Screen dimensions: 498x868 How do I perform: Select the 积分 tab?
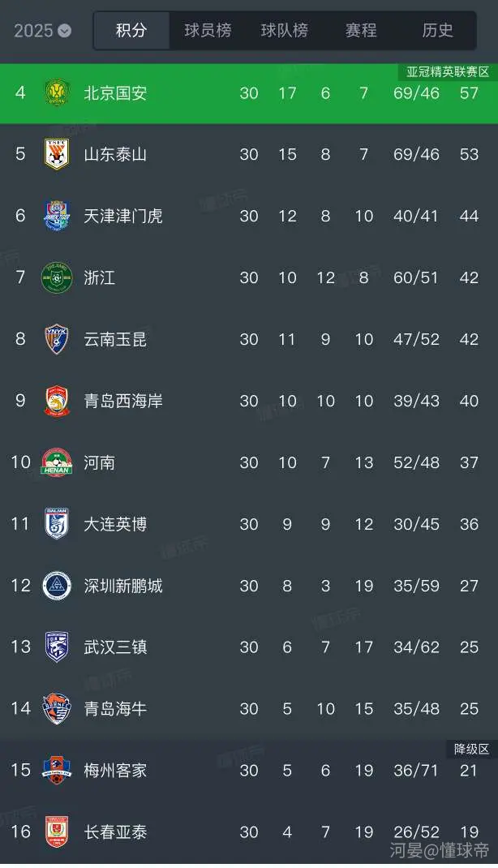coord(131,30)
